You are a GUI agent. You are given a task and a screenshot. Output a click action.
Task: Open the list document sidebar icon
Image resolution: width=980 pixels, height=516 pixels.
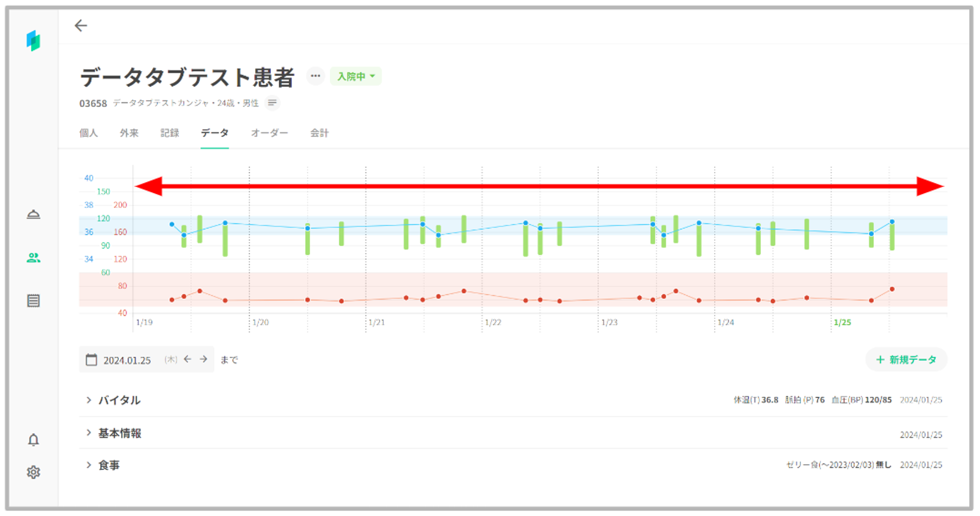pos(33,301)
